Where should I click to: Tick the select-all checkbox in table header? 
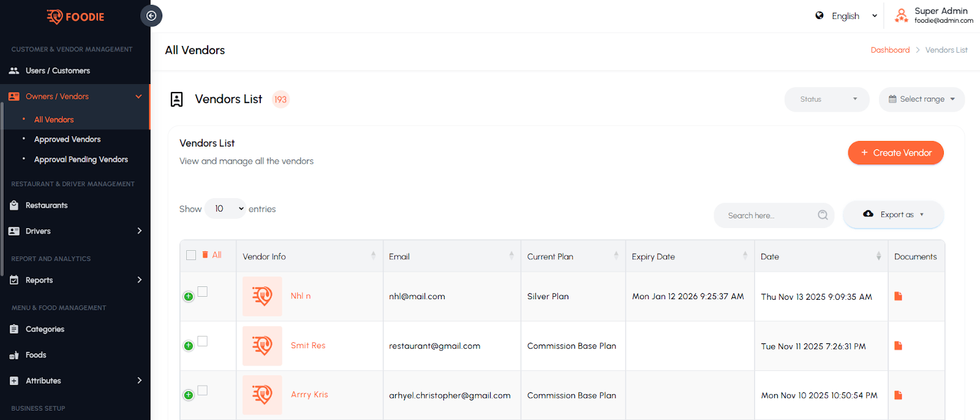191,255
